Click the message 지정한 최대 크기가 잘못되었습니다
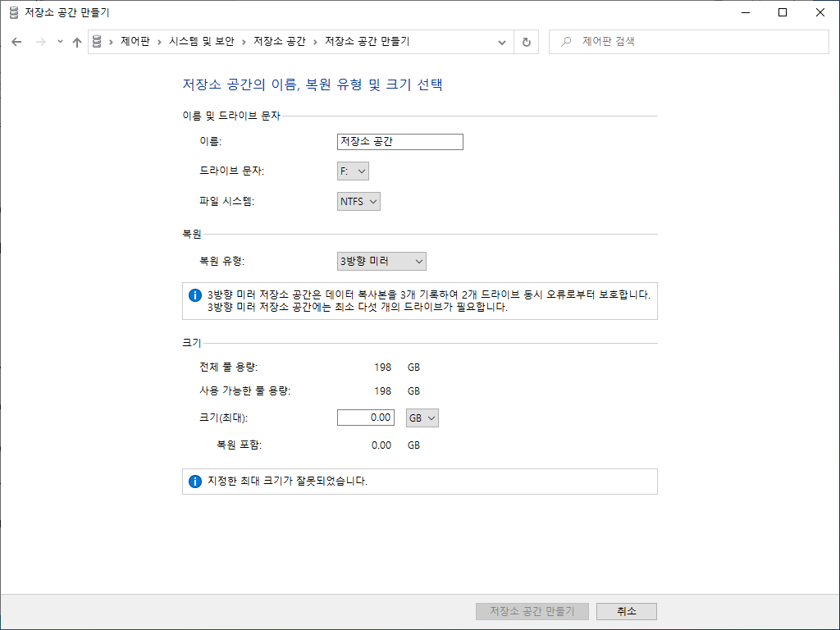 [287, 481]
